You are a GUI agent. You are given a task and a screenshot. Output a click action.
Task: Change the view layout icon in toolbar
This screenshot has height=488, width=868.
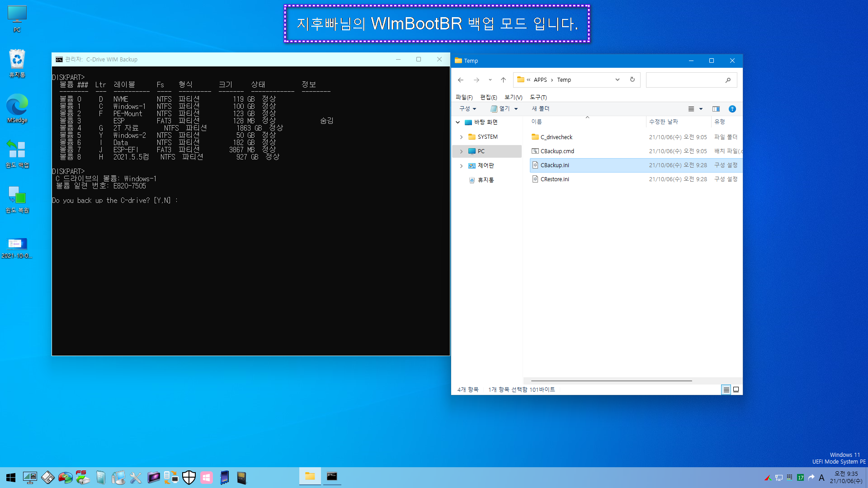[691, 109]
